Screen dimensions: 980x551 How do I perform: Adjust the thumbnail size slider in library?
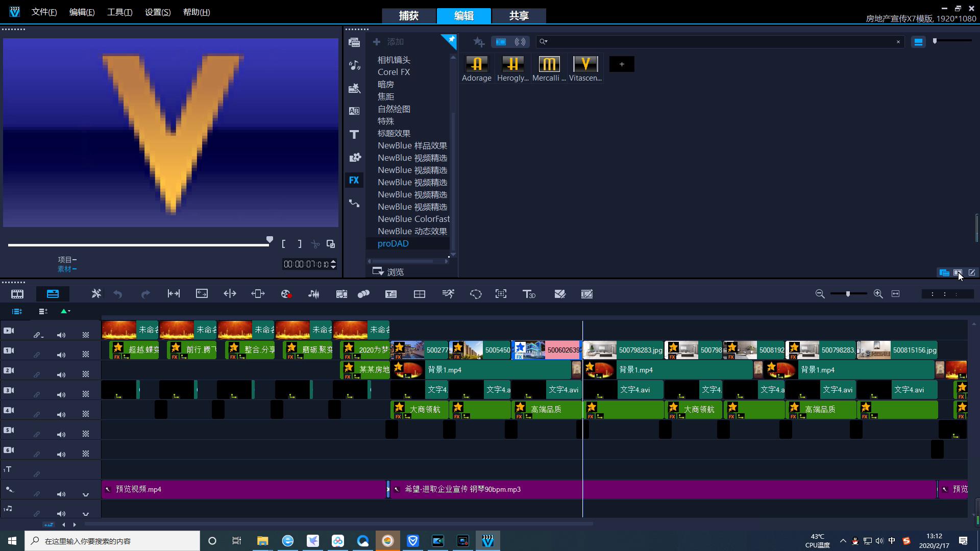click(952, 41)
